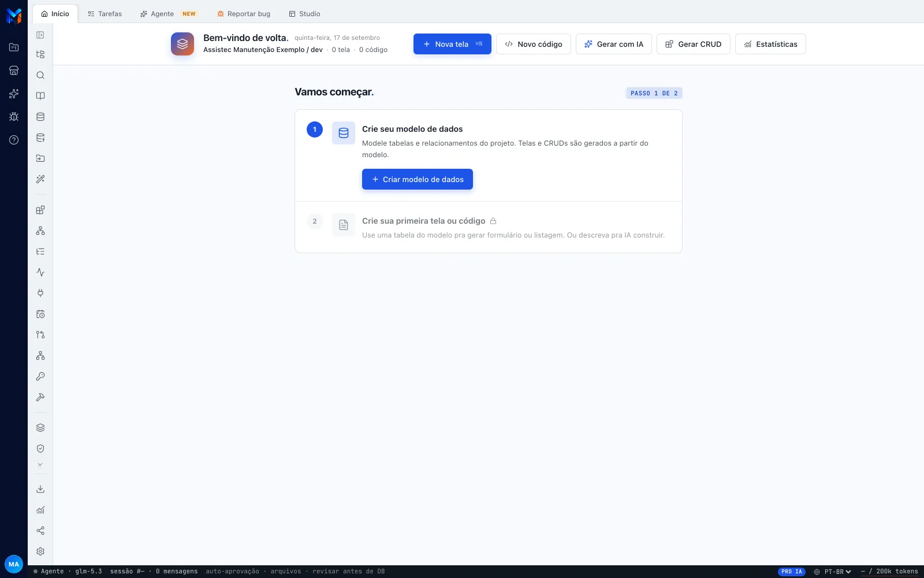Click the Criar modelo de dados button
This screenshot has width=924, height=578.
pos(418,179)
